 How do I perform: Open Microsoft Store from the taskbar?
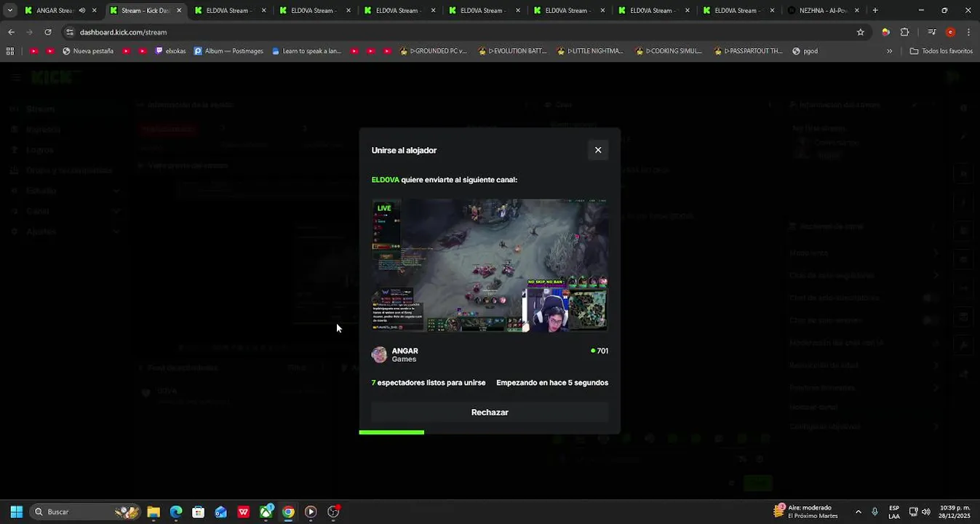pyautogui.click(x=198, y=512)
